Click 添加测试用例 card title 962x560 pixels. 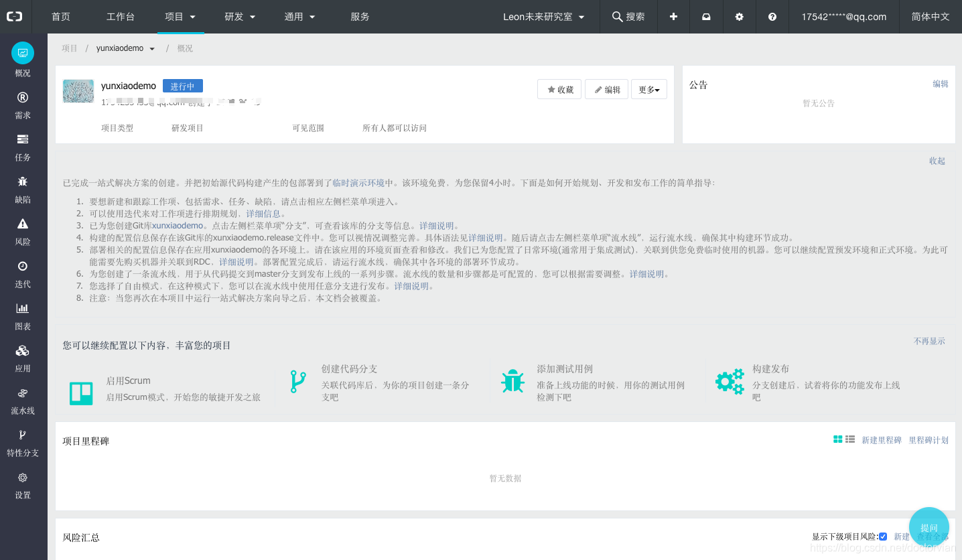565,368
